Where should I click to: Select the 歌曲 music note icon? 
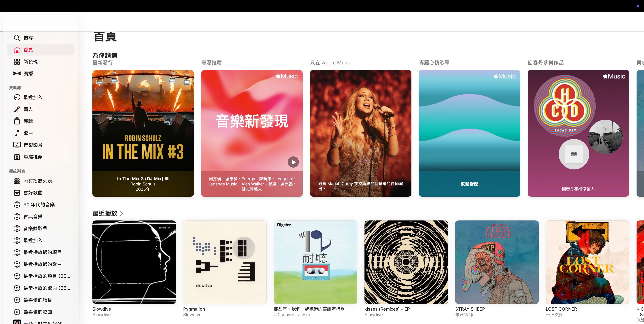(17, 133)
